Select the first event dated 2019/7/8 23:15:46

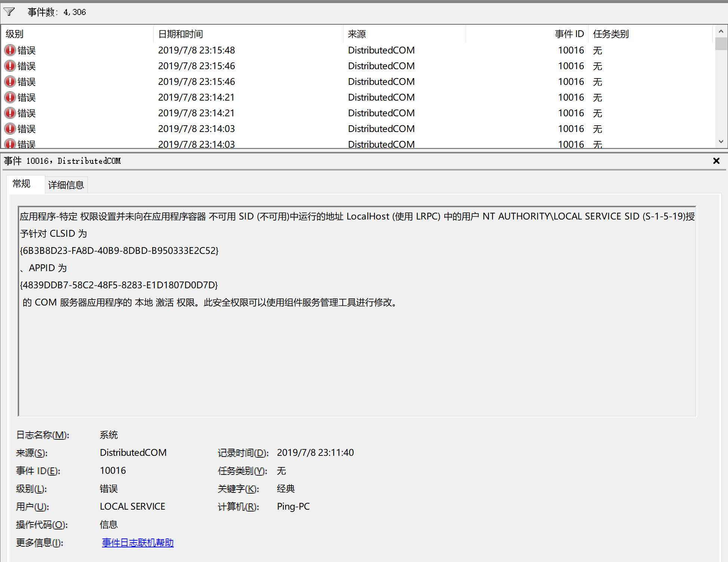coord(358,66)
